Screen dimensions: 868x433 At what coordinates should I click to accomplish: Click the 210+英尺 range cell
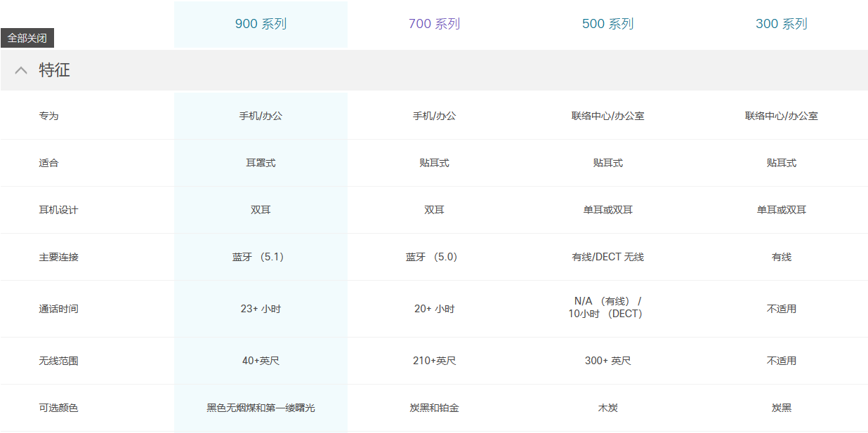click(434, 361)
